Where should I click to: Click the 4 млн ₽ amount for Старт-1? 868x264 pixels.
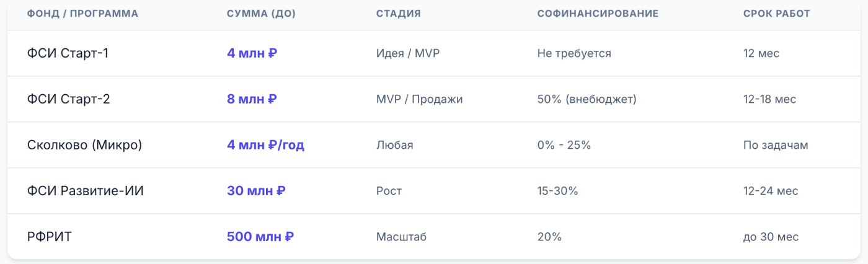tap(252, 53)
